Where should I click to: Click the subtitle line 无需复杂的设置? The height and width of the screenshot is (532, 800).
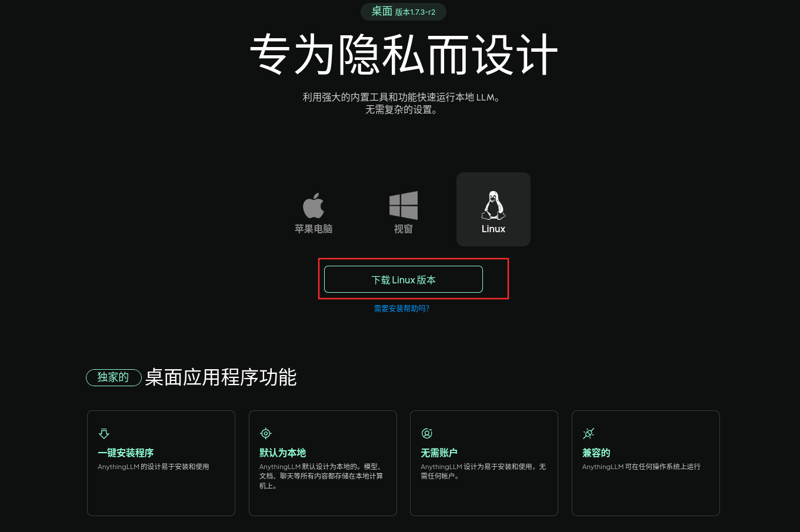pyautogui.click(x=402, y=109)
